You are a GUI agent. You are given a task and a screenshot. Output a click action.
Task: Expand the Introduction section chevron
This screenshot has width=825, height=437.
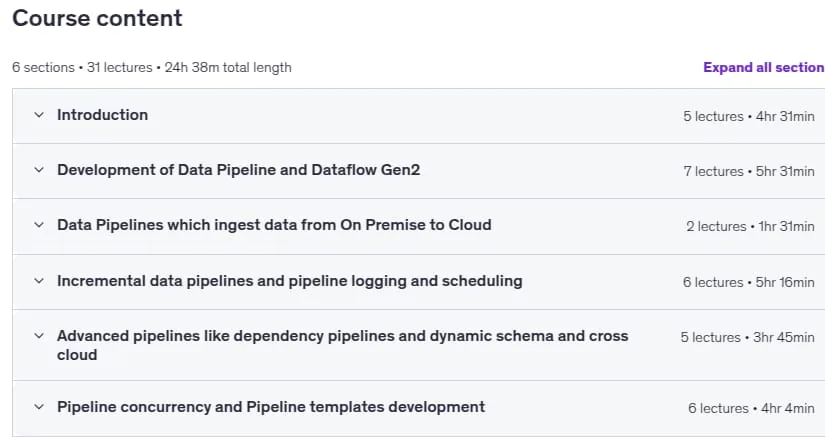click(39, 115)
